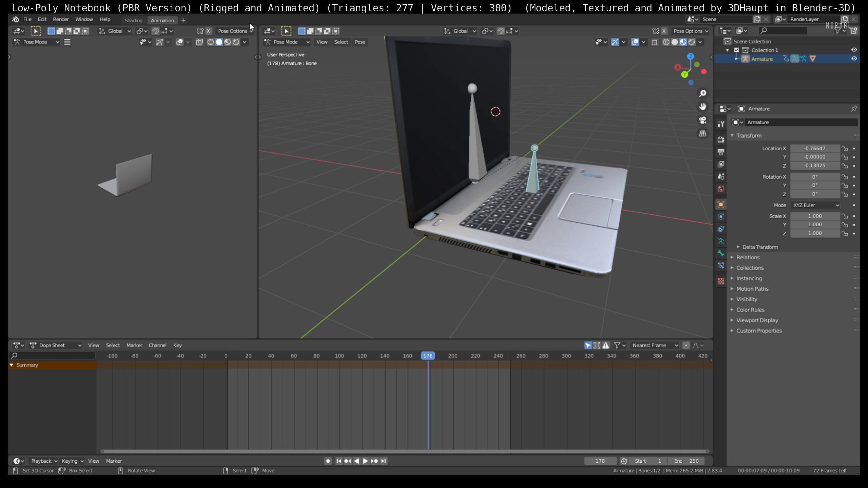Open the Bone properties tab icon

click(x=721, y=253)
